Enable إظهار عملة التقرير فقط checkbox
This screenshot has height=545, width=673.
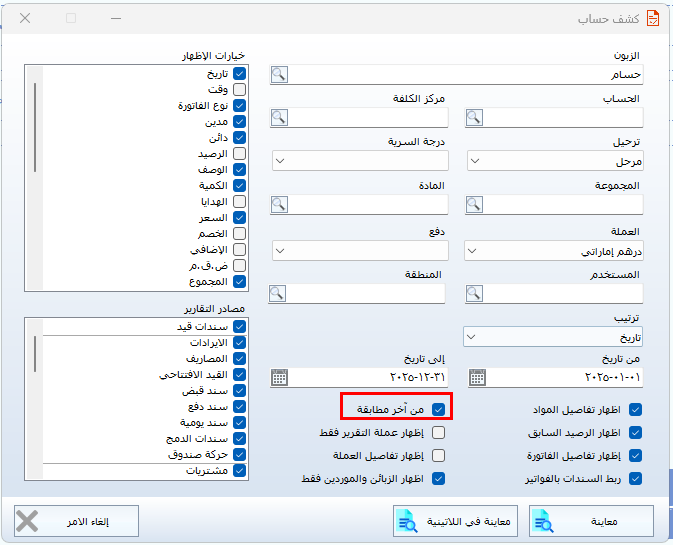[x=438, y=433]
